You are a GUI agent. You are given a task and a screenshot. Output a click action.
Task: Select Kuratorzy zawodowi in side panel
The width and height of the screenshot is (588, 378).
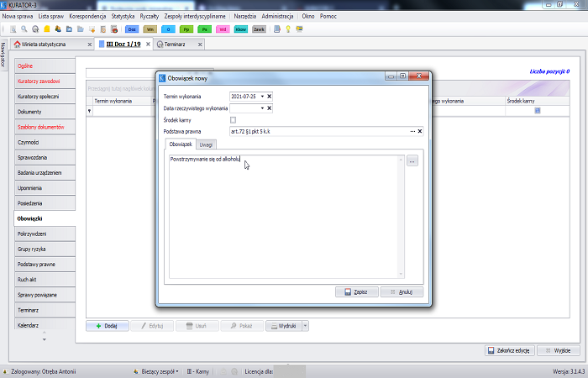point(45,81)
